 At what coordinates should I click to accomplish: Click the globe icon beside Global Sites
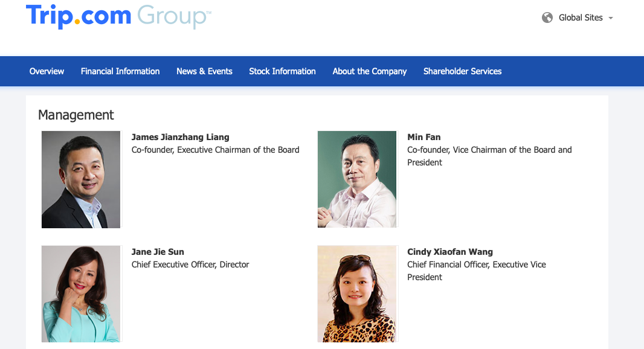pyautogui.click(x=547, y=18)
